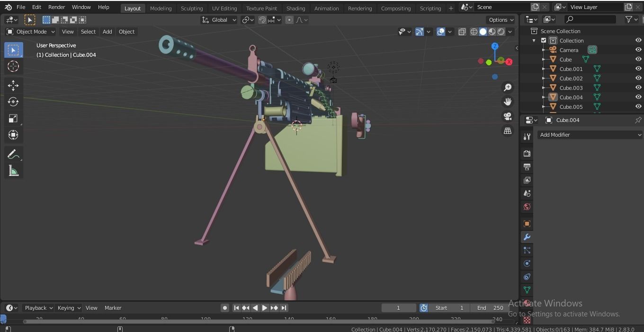Open the outliner filter dropdown
644x332 pixels.
click(x=632, y=19)
